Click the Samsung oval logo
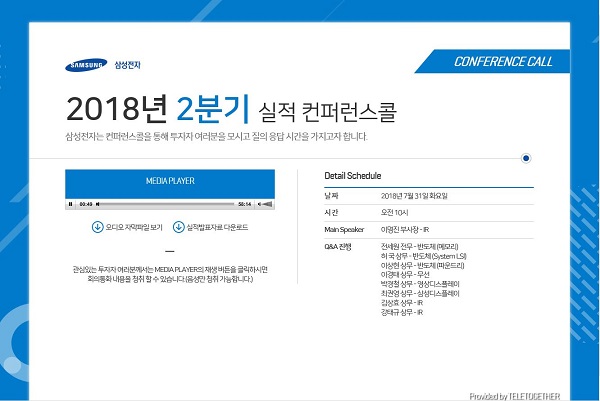Viewport: 600px width, 401px height. tap(86, 65)
